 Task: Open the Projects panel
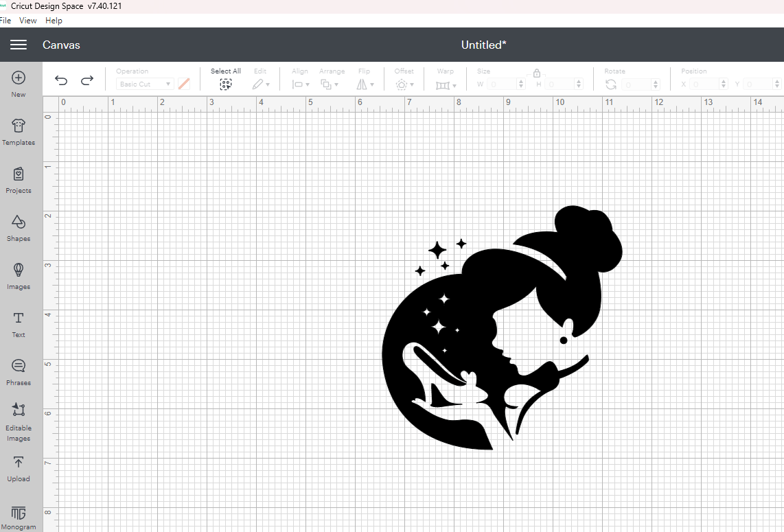click(19, 180)
